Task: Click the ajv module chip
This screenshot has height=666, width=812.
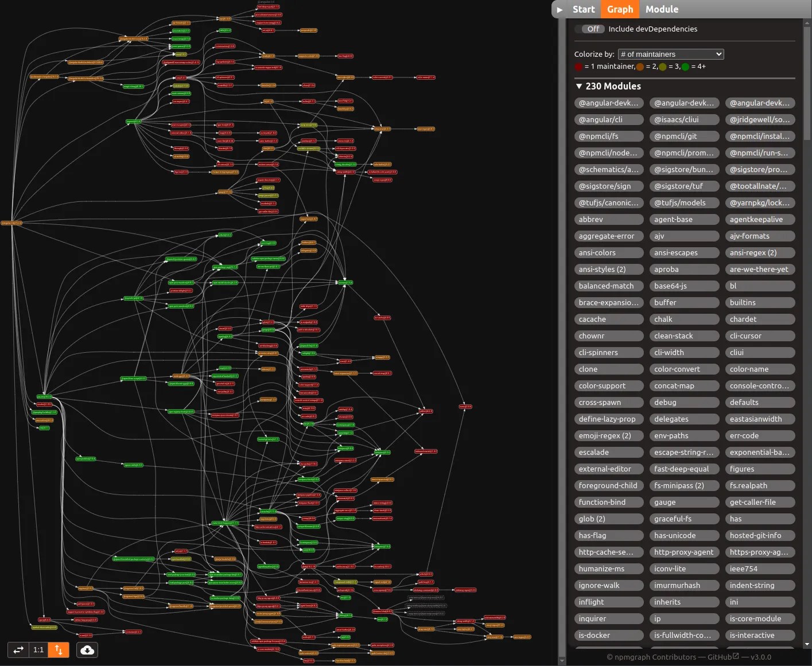Action: (685, 236)
